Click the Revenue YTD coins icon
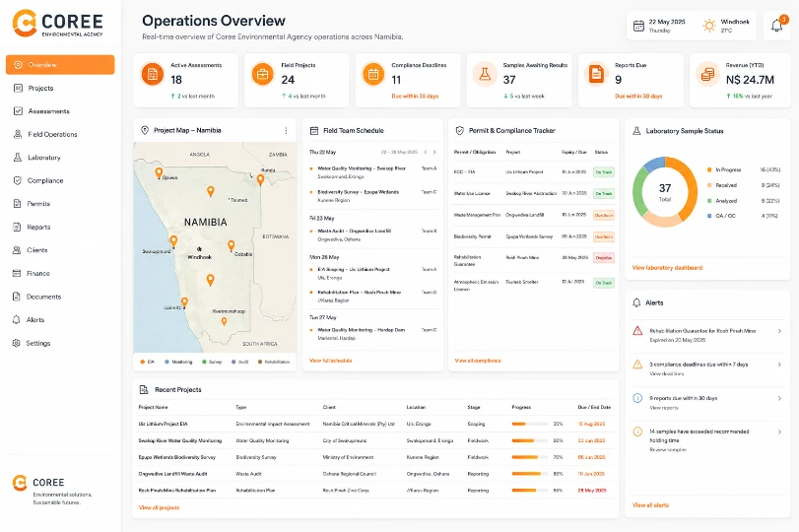Image resolution: width=799 pixels, height=532 pixels. tap(707, 75)
